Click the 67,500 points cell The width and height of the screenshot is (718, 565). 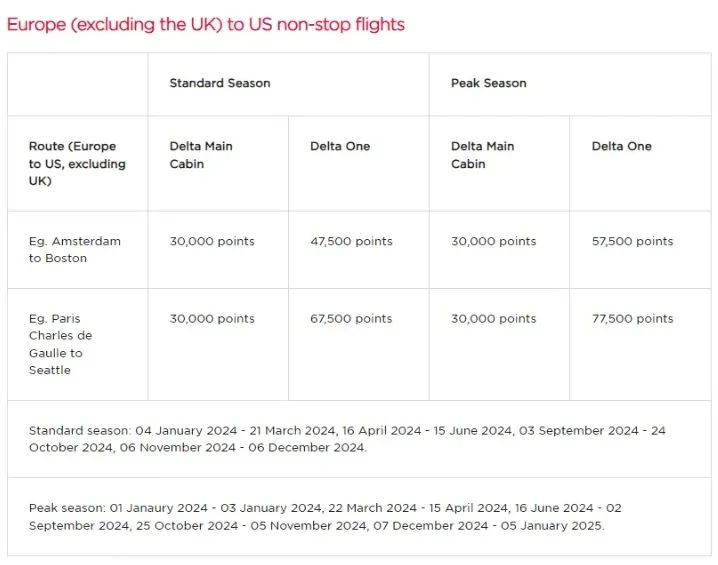click(351, 319)
